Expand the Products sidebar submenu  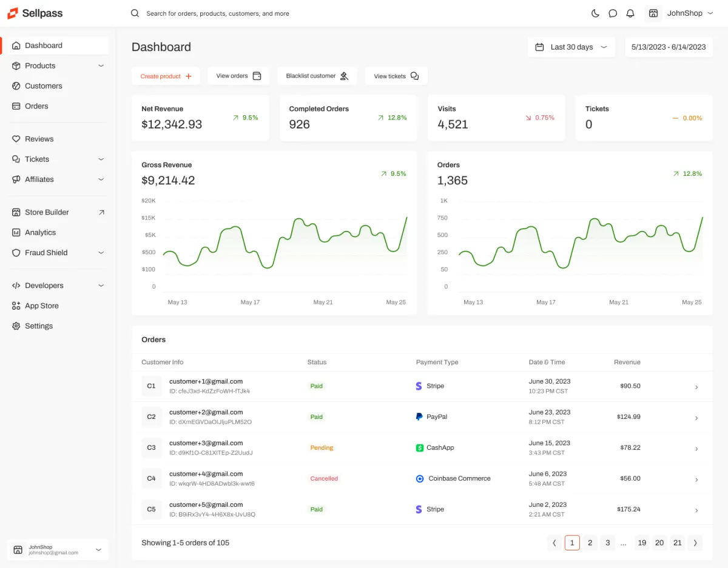click(x=101, y=65)
